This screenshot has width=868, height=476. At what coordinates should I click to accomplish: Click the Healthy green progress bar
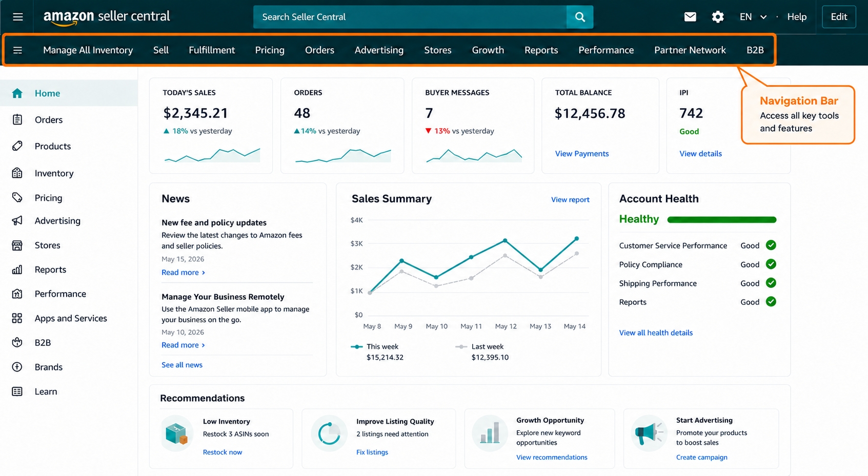point(722,220)
